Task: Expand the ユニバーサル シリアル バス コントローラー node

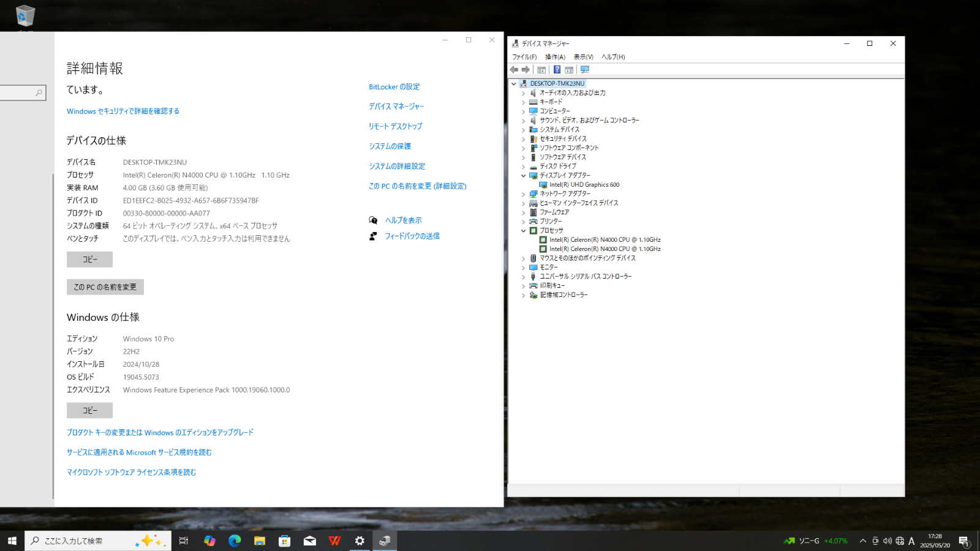Action: pyautogui.click(x=523, y=277)
